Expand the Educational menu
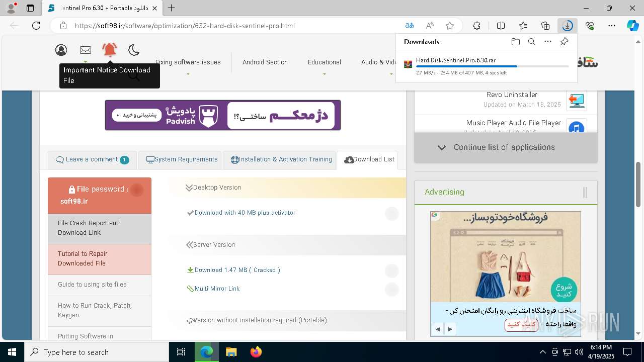Viewport: 644px width, 362px height. click(x=325, y=62)
